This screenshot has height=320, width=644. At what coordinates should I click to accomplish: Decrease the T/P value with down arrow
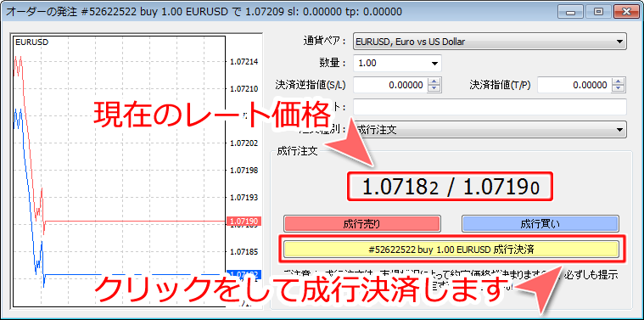(619, 89)
